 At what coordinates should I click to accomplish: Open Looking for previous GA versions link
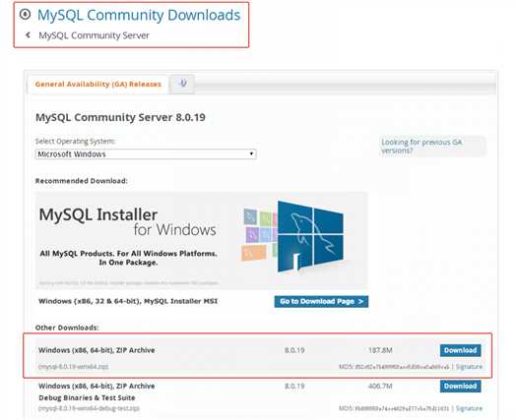[421, 147]
